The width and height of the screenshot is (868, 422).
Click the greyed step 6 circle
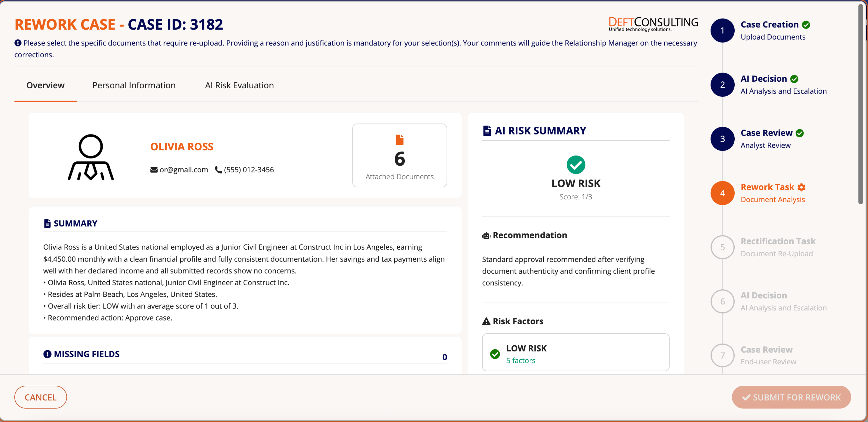[722, 301]
